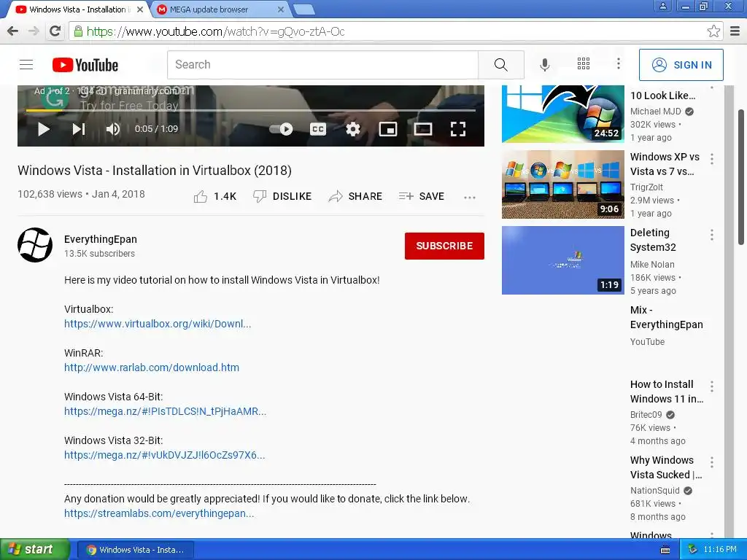
Task: Open the rarlab.com download link
Action: click(x=152, y=367)
